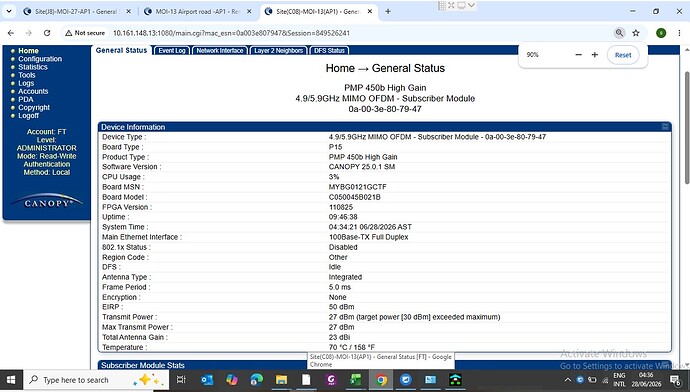The image size is (690, 392).
Task: Open the zoom magnifier icon in address bar
Action: click(x=619, y=33)
